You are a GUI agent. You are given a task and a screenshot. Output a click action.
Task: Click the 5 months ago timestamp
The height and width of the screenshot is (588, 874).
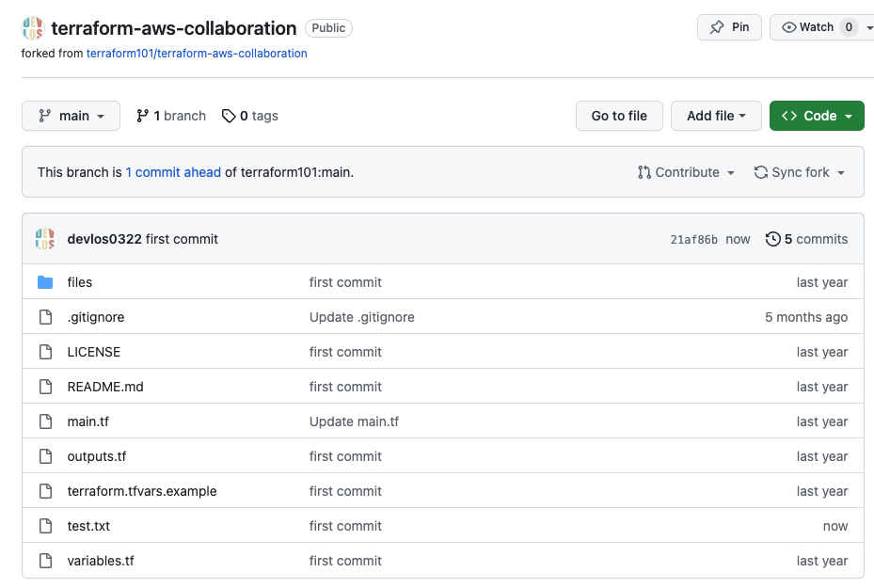806,317
